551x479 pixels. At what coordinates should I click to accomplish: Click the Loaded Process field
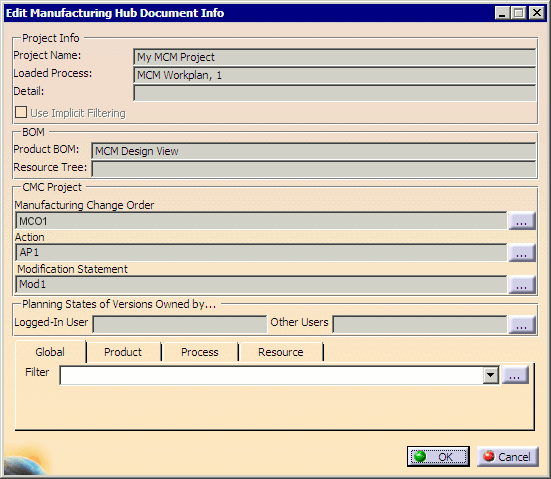[x=335, y=75]
